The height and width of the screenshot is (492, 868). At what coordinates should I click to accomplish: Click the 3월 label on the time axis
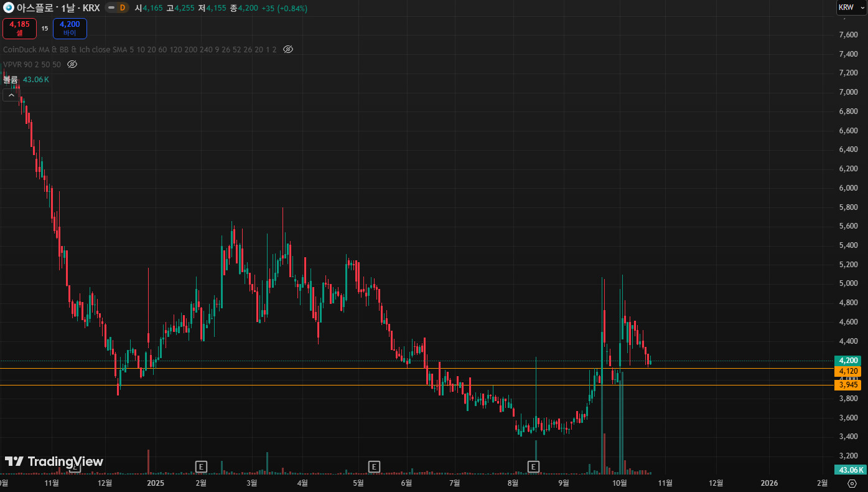252,483
